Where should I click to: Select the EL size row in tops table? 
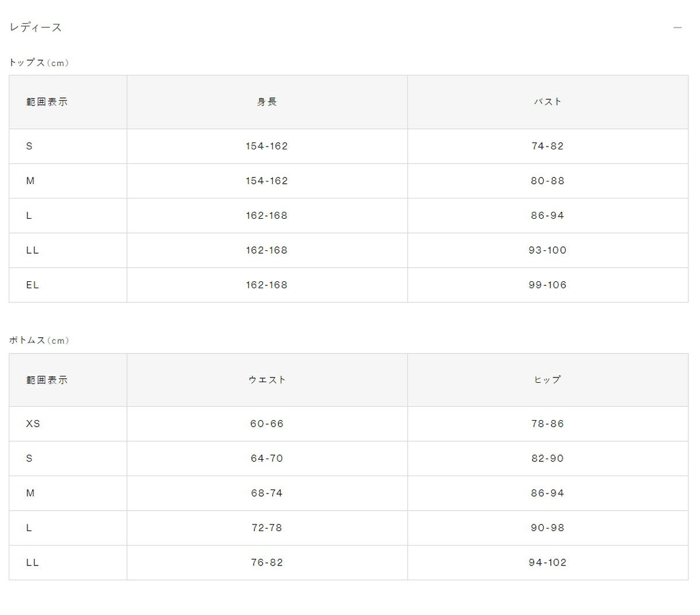pyautogui.click(x=349, y=285)
